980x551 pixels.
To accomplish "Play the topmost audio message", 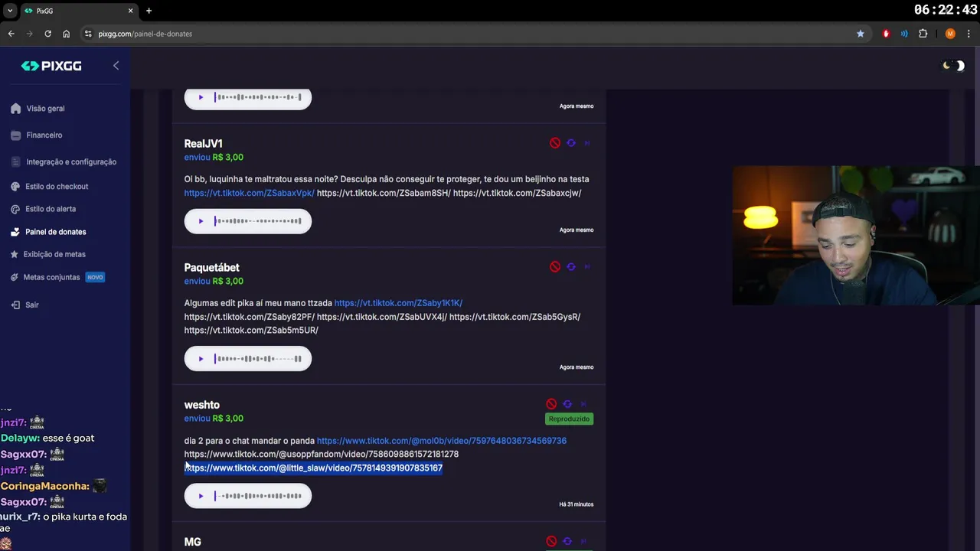I will pyautogui.click(x=201, y=97).
